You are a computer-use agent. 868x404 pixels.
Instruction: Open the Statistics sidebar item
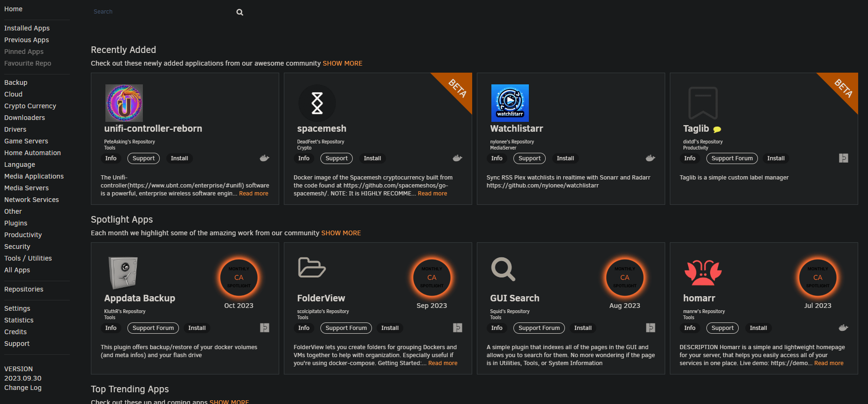[x=19, y=320]
